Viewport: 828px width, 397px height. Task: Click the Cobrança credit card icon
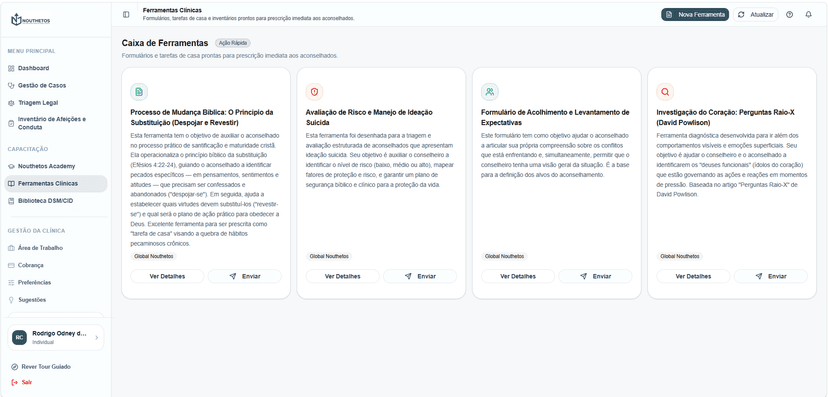pyautogui.click(x=11, y=265)
